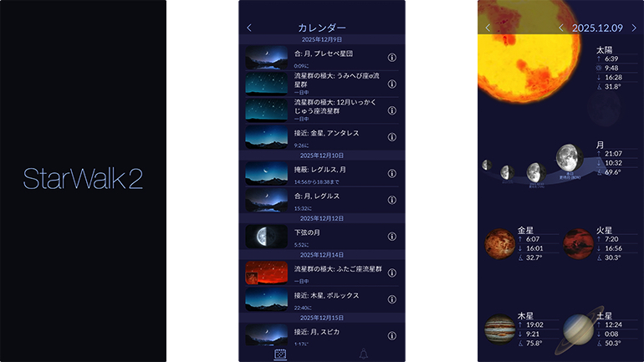Screen dimensions: 644x362
Task: Select the 土星 ringed planet image
Action: 579,329
